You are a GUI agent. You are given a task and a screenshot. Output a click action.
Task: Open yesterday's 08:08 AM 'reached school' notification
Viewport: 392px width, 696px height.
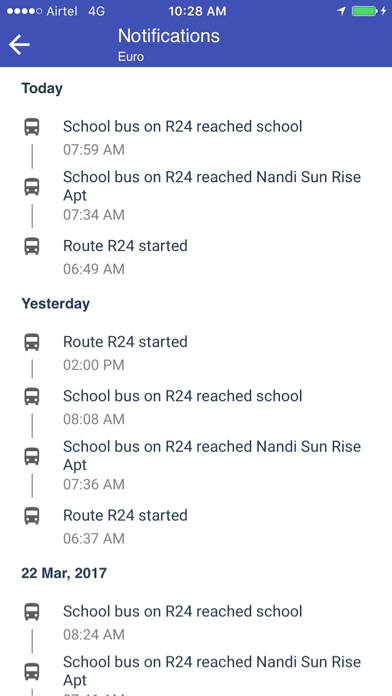pos(196,407)
